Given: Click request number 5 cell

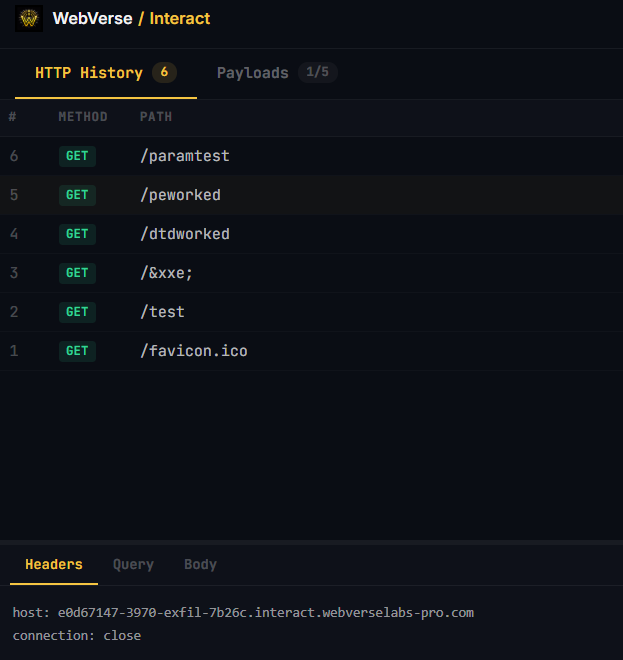Looking at the screenshot, I should tap(14, 195).
